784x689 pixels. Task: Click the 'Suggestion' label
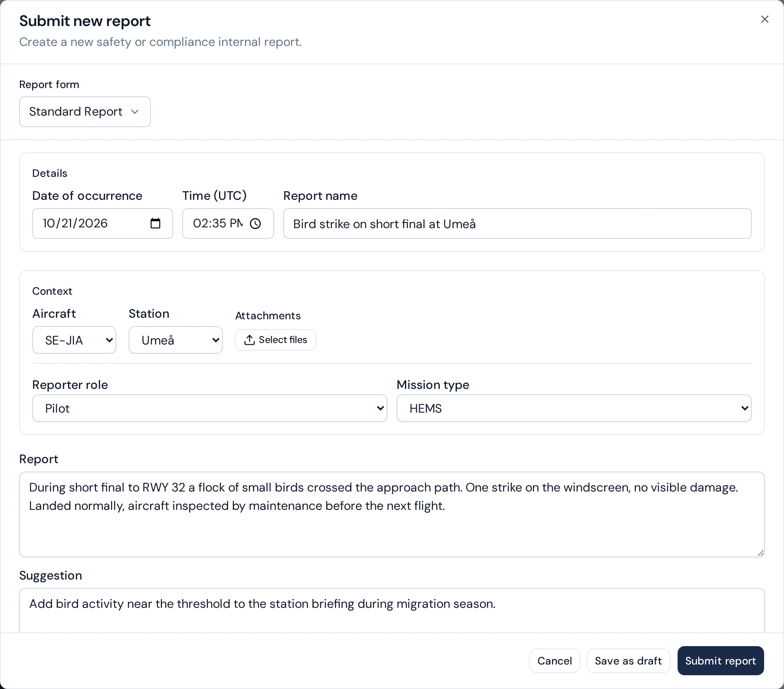(51, 575)
